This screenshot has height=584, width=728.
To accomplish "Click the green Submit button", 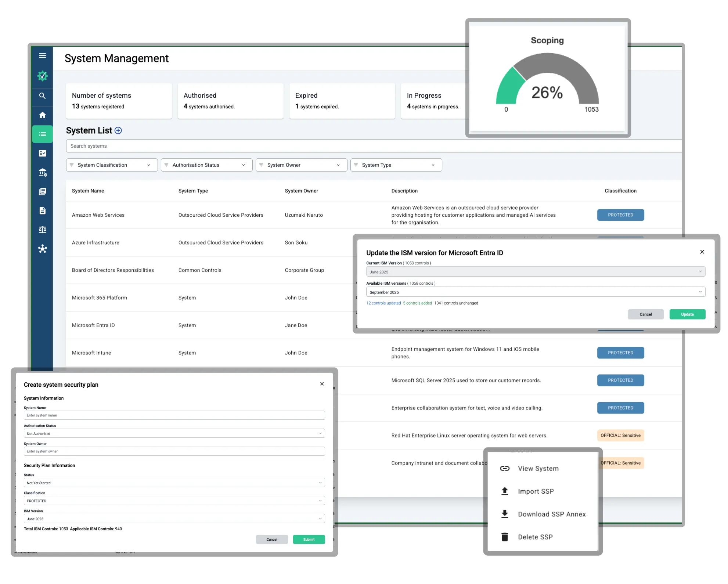I will (309, 540).
